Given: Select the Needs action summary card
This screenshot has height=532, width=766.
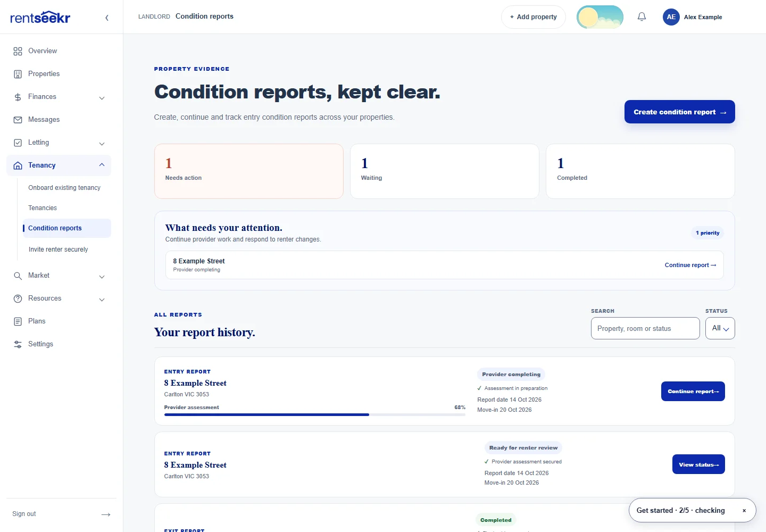Looking at the screenshot, I should (249, 171).
